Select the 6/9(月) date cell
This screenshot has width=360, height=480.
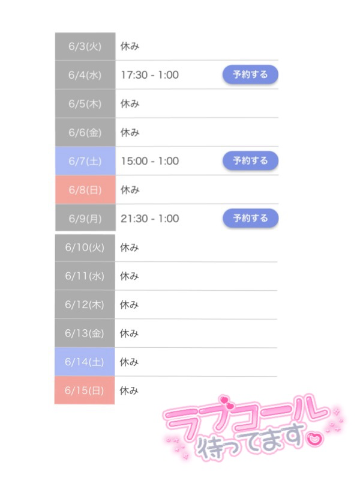[x=85, y=218]
